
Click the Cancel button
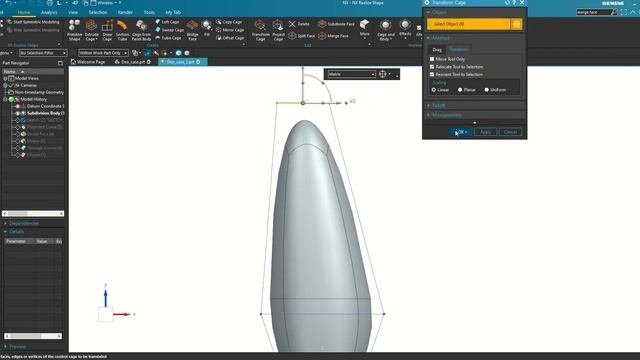[510, 132]
